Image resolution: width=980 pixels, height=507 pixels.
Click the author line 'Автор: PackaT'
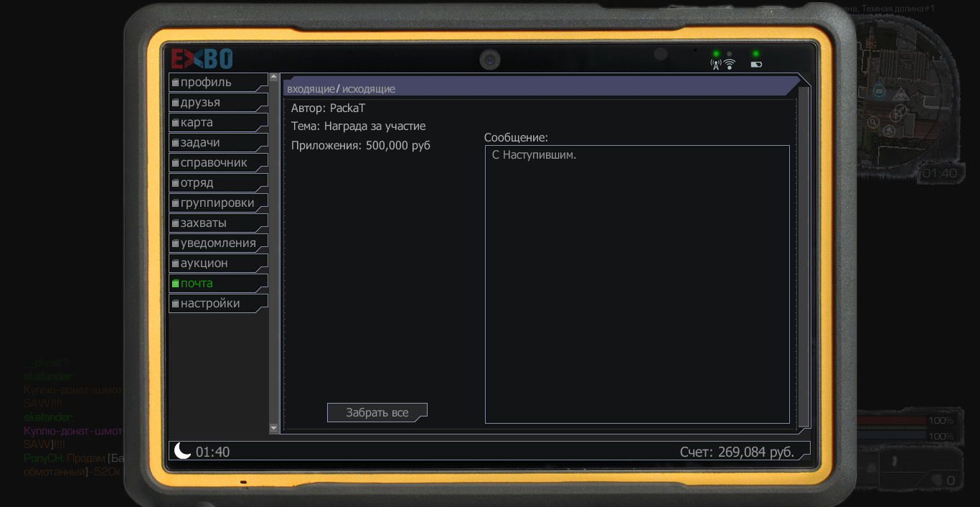pos(328,108)
